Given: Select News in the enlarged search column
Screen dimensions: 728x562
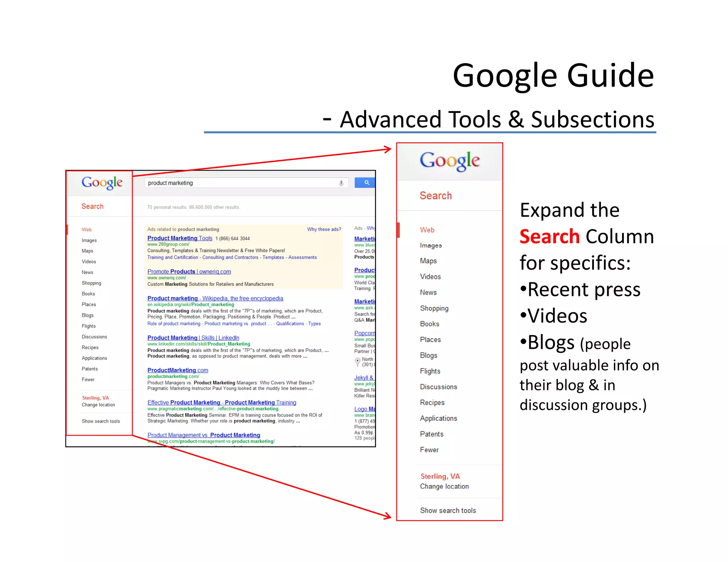Looking at the screenshot, I should pos(428,292).
